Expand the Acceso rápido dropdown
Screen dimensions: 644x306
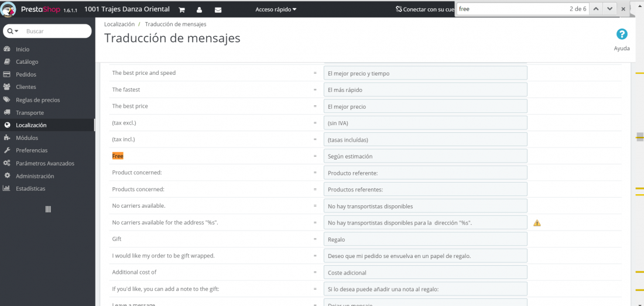click(x=276, y=9)
